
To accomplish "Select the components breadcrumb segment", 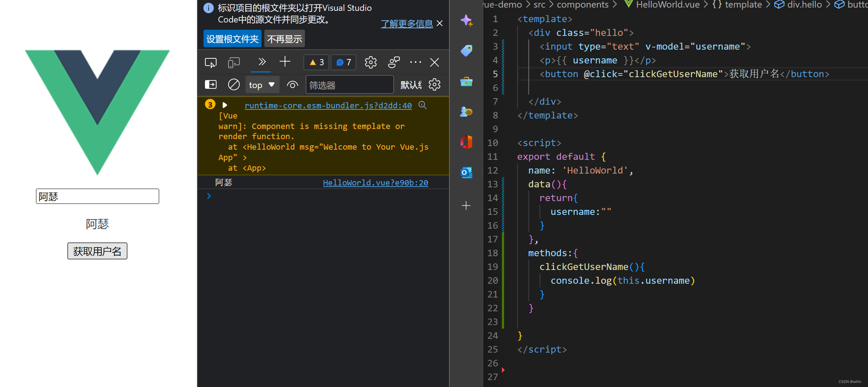I will [583, 5].
